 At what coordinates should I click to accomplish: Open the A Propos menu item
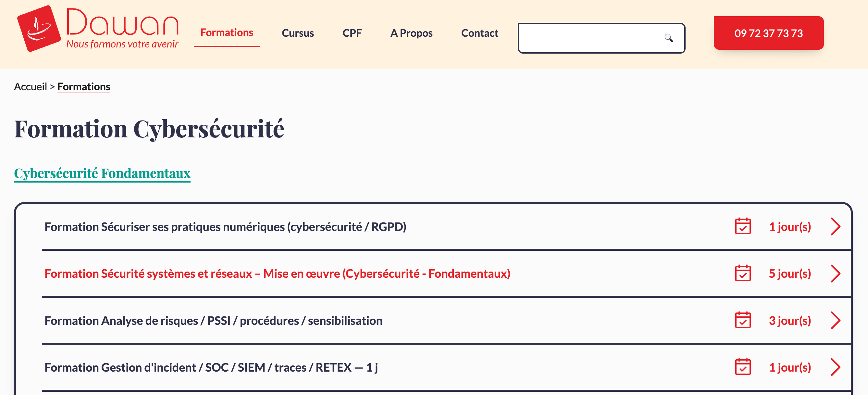click(x=411, y=33)
